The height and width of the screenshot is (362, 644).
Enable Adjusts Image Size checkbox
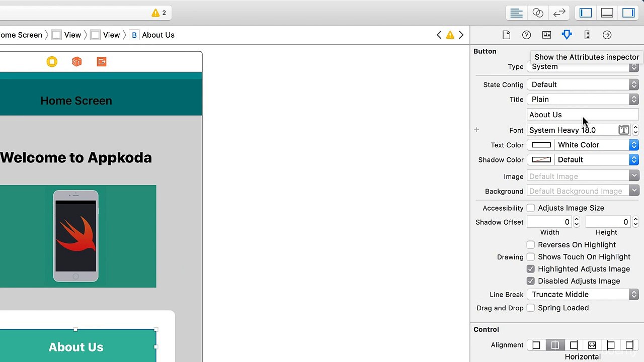530,208
